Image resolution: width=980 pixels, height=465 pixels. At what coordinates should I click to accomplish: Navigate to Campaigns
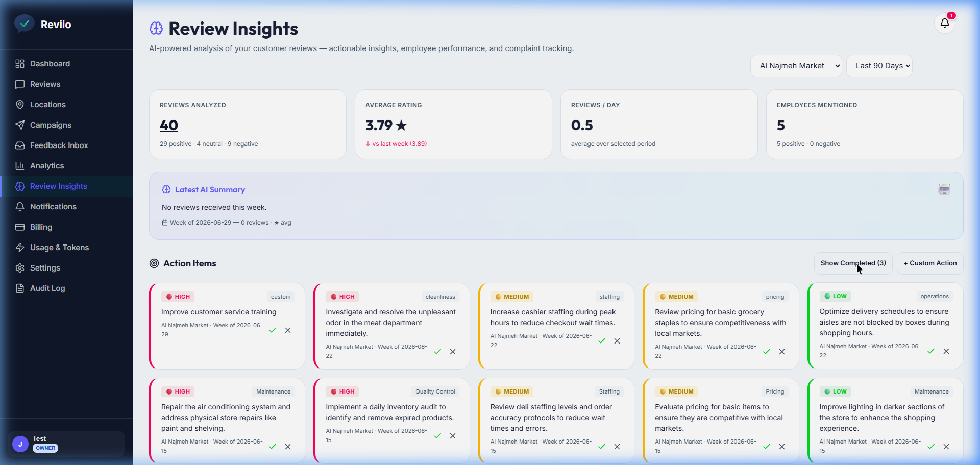(66, 125)
